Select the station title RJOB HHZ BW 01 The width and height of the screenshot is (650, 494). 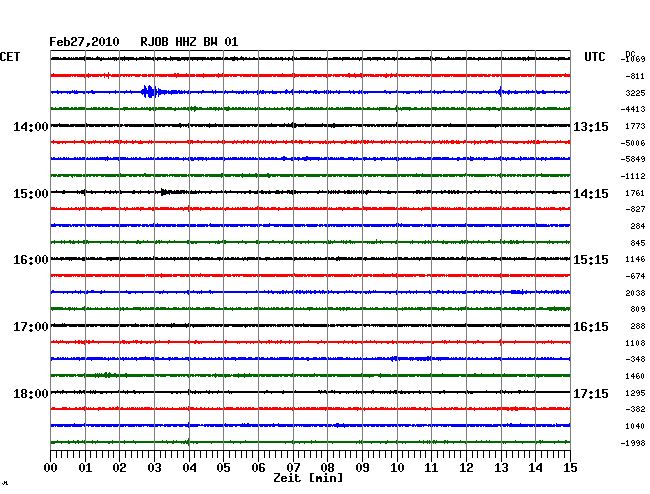pos(189,42)
